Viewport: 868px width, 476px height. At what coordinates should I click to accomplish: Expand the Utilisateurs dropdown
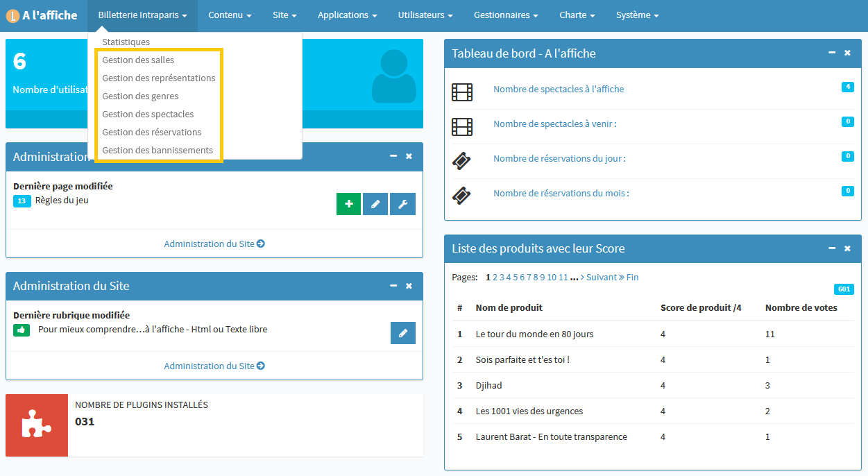pyautogui.click(x=425, y=15)
